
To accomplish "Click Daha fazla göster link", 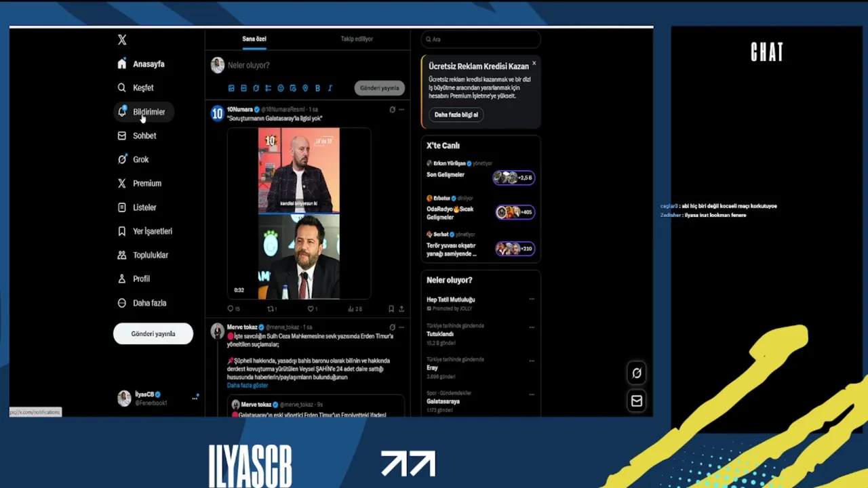I will pos(248,385).
